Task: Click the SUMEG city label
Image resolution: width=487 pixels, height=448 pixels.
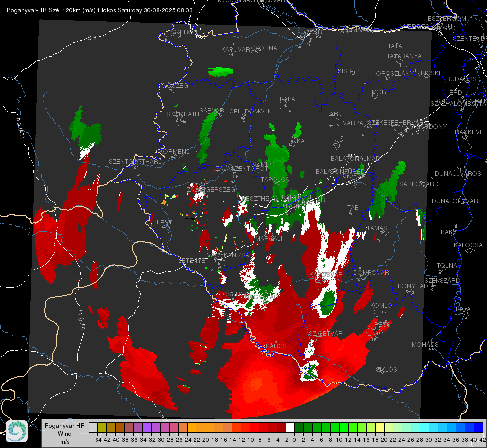Action: 263,164
